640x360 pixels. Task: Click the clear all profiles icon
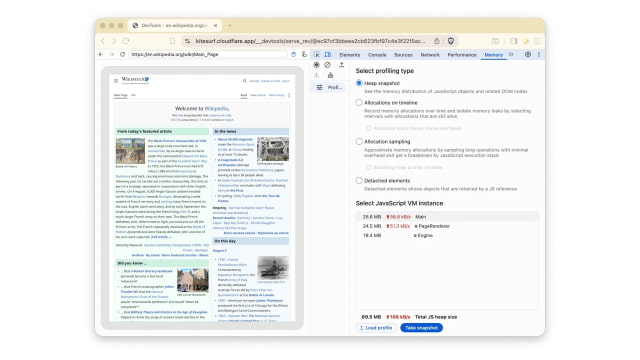click(327, 65)
